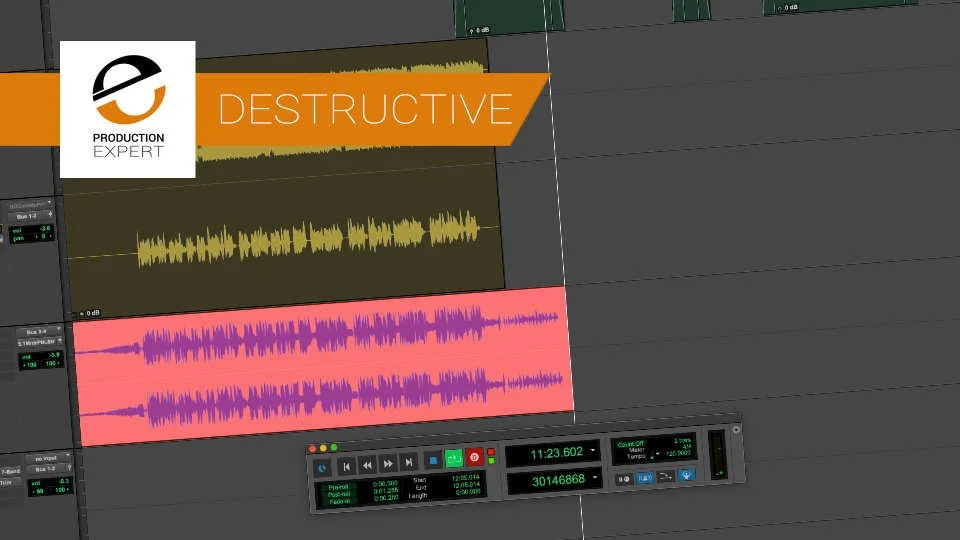Click the Go to End transport button
The height and width of the screenshot is (540, 960).
click(408, 462)
